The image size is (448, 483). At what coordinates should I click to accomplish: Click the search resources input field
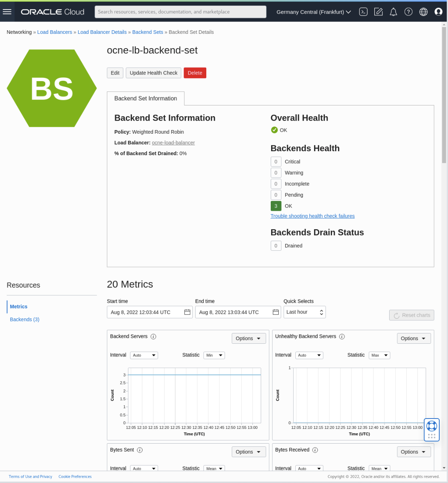pyautogui.click(x=180, y=12)
